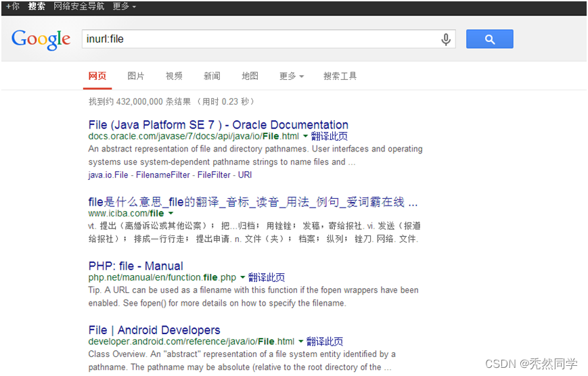Select 搜索 in the top black bar
Screen dimensions: 588x376
click(x=37, y=6)
